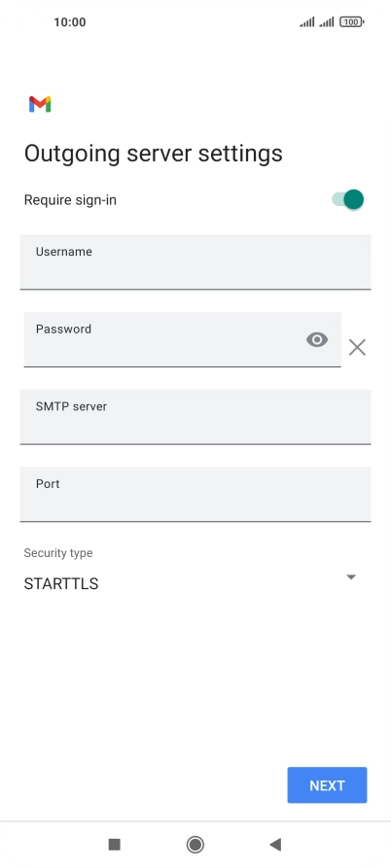Tap the second signal strength icon
The height and width of the screenshot is (868, 391).
[327, 22]
